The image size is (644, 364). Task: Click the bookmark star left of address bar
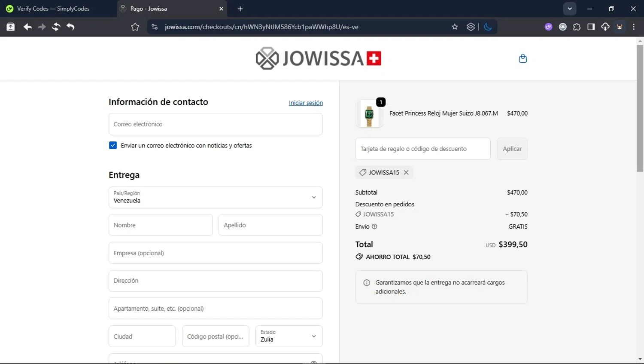coord(135,27)
